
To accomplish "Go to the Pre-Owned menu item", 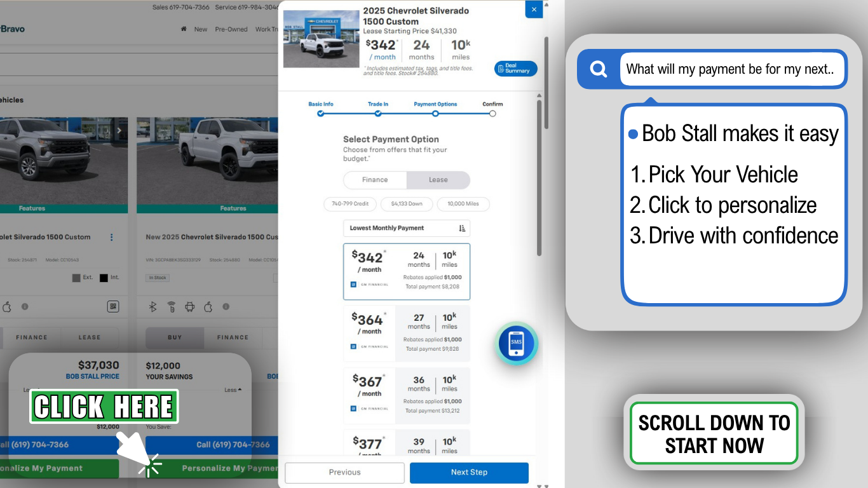I will pyautogui.click(x=231, y=29).
